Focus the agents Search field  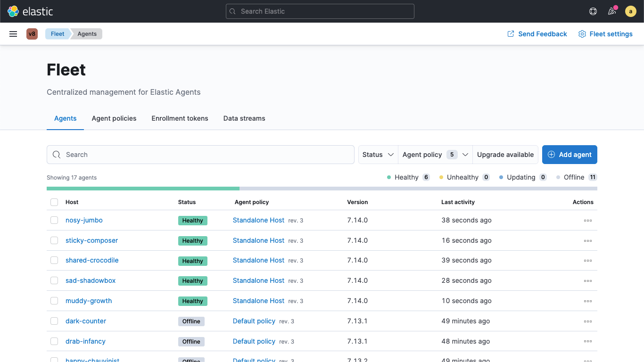pyautogui.click(x=200, y=155)
